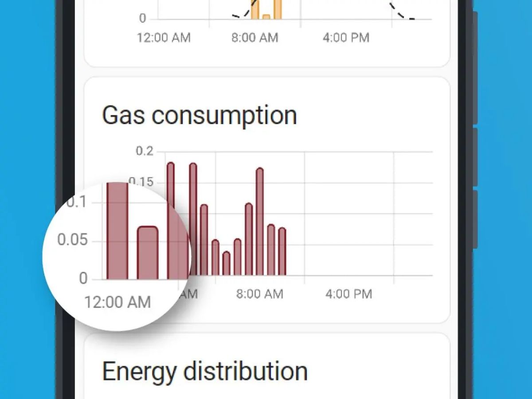Select the 0.2 axis label on the gas chart
Image resolution: width=532 pixels, height=399 pixels.
[144, 151]
